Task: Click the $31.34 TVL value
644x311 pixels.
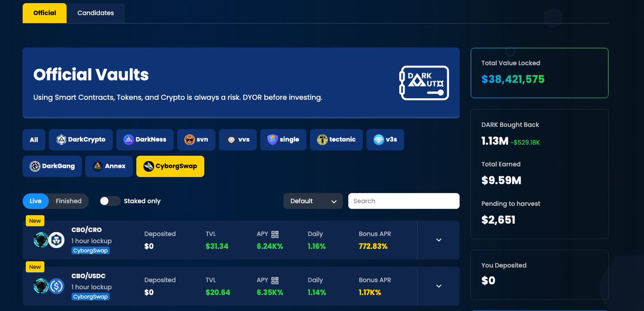Action: (217, 246)
